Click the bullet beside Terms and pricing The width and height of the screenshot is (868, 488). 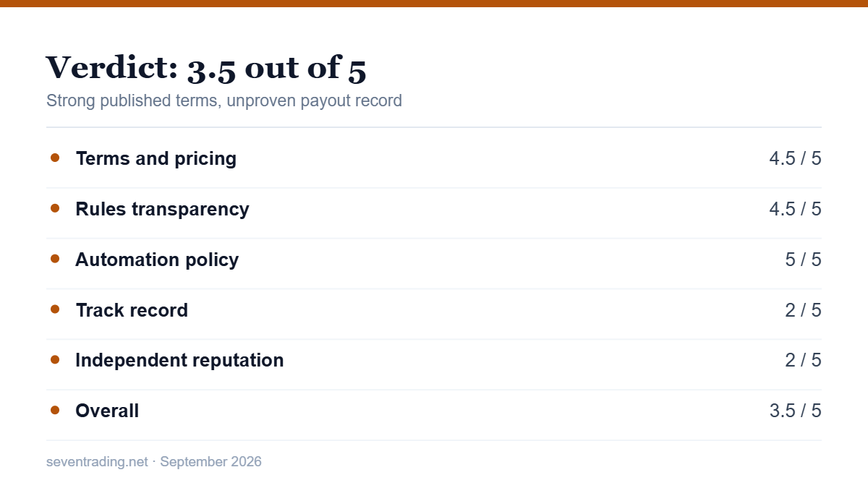55,158
